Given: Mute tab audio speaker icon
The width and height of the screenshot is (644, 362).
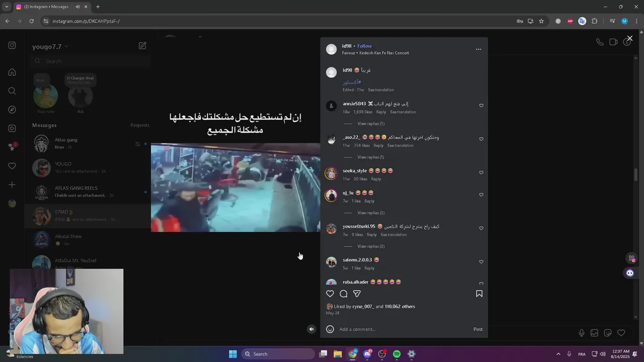Looking at the screenshot, I should (77, 7).
